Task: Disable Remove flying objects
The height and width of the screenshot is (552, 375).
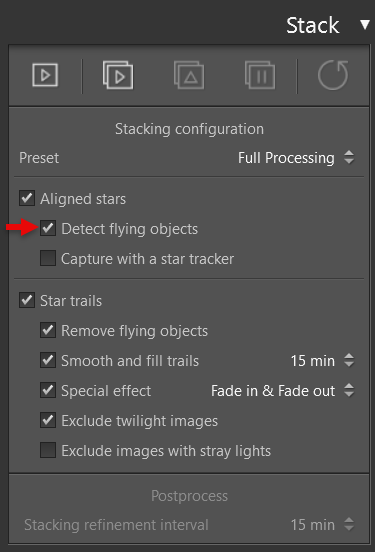Action: 48,330
